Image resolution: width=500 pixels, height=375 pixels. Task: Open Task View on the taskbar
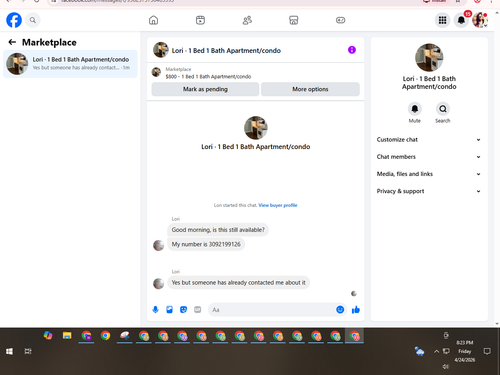coord(28,351)
